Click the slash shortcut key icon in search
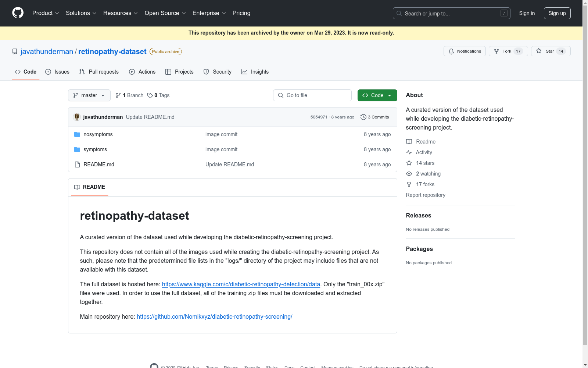 [504, 13]
